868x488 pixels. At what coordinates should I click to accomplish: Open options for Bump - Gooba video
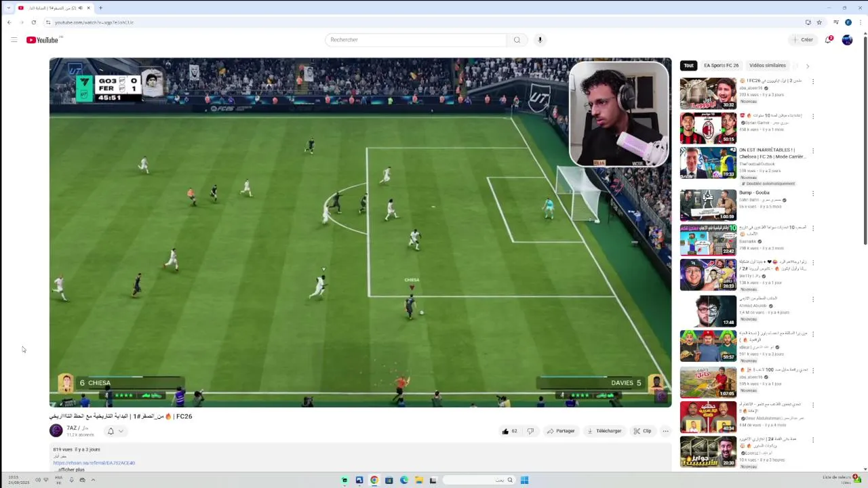tap(813, 193)
